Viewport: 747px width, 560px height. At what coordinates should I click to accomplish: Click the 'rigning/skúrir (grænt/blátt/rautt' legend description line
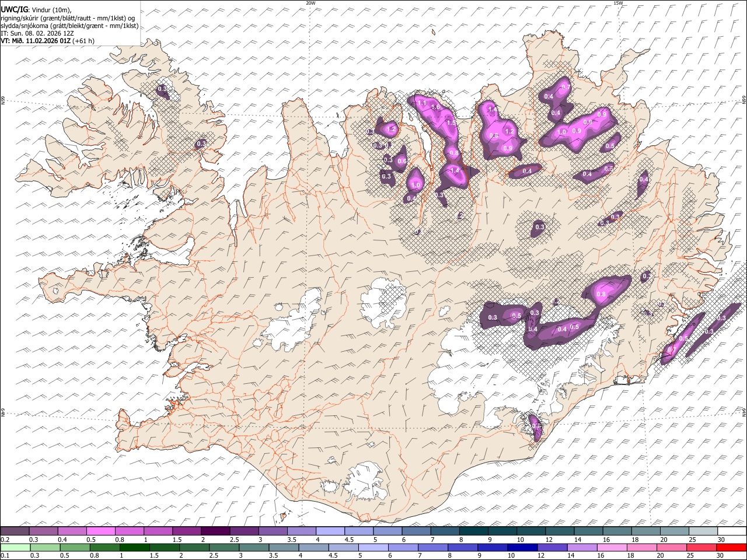(69, 18)
